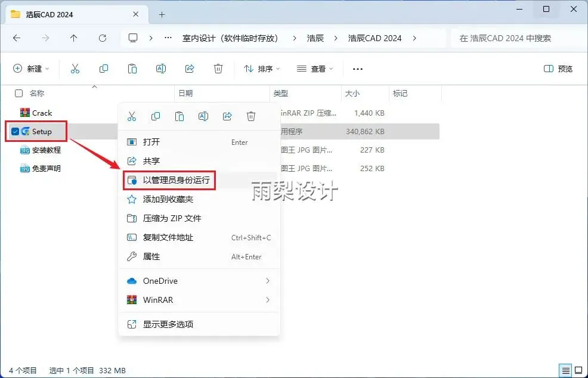Screen dimensions: 588x378
Task: Expand the OneDrive submenu
Action: 267,281
